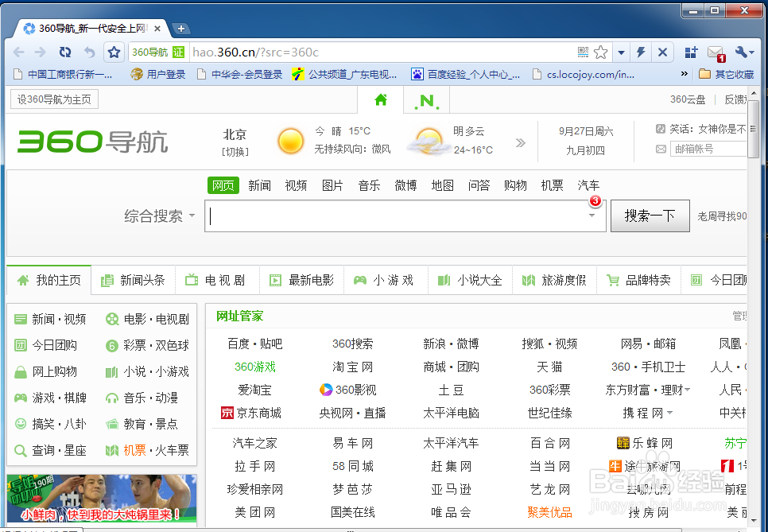The image size is (768, 532).
Task: Switch to 电视剧 tab
Action: click(x=218, y=280)
